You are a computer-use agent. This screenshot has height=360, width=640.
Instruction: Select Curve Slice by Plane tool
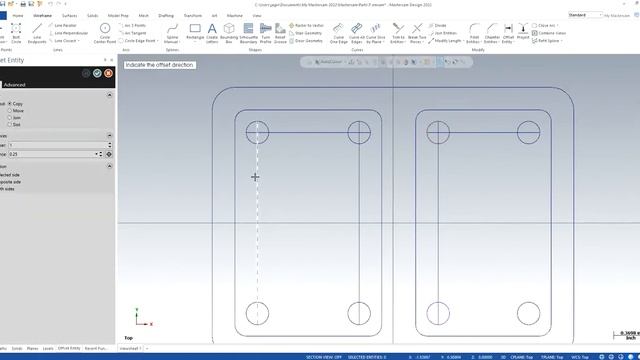coord(376,33)
